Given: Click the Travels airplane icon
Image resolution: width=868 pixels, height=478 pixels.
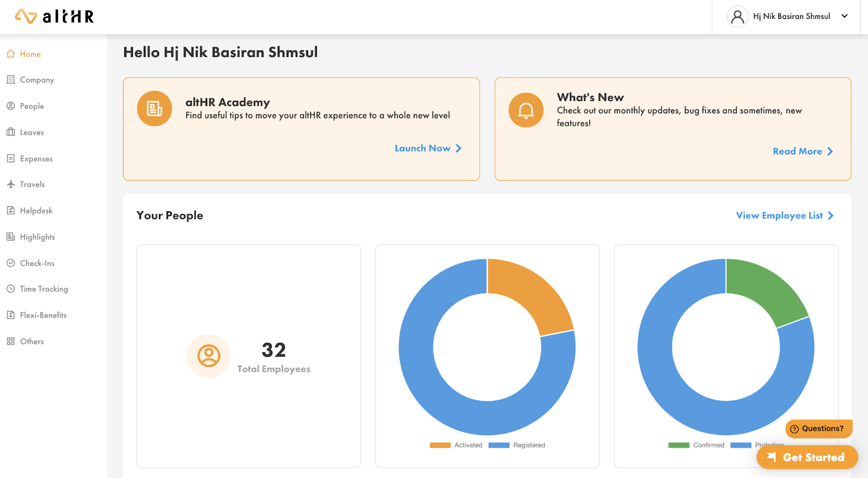Looking at the screenshot, I should coord(10,184).
